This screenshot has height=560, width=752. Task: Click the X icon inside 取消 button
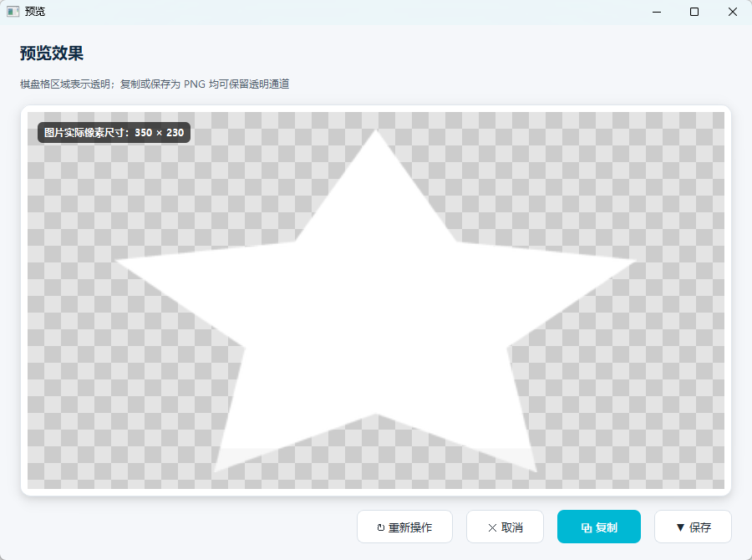[x=492, y=528]
